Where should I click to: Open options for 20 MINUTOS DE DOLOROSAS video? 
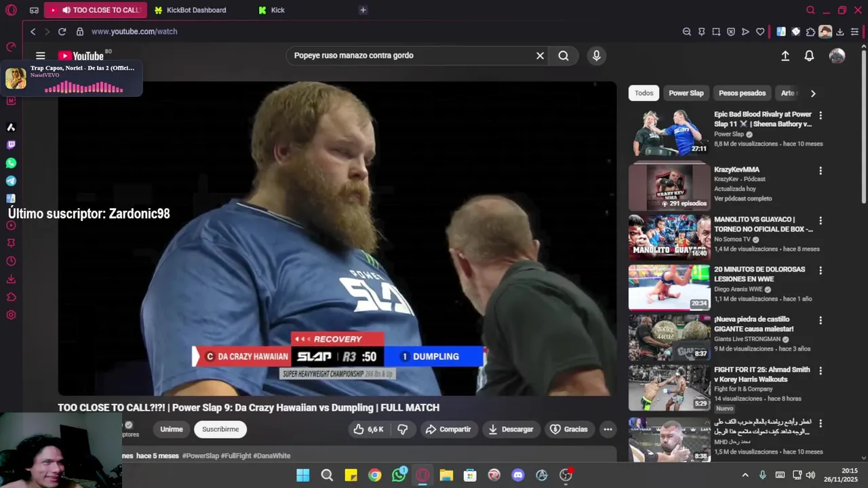tap(820, 270)
